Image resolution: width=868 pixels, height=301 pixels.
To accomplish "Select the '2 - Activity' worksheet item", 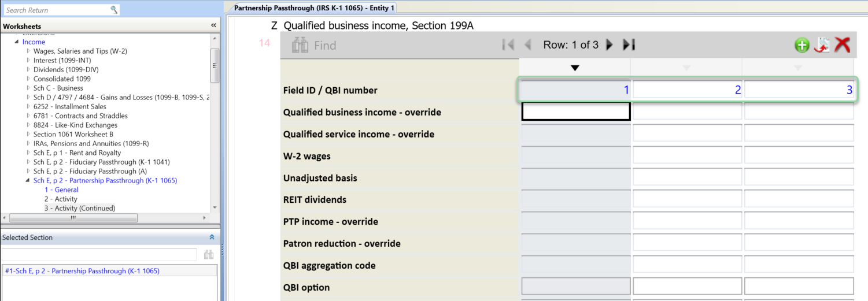I will pos(61,199).
